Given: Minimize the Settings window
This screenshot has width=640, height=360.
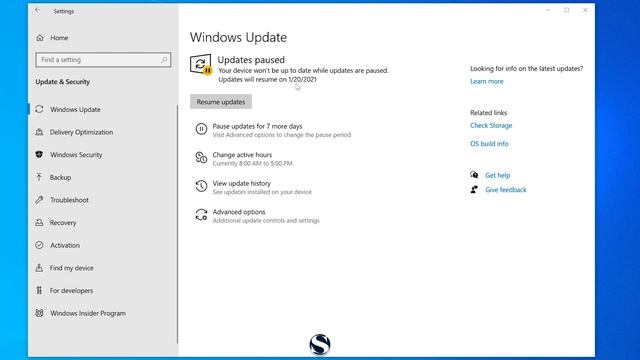Looking at the screenshot, I should tap(548, 10).
